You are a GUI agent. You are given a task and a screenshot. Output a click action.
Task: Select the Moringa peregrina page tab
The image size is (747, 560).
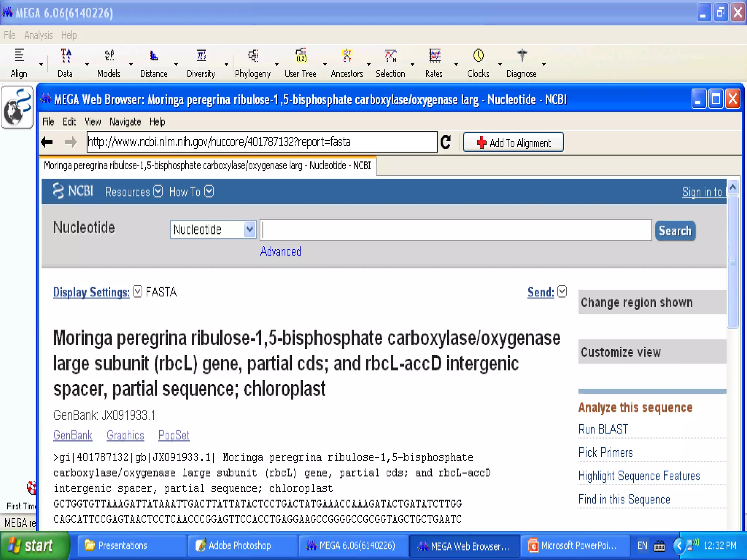pyautogui.click(x=208, y=166)
